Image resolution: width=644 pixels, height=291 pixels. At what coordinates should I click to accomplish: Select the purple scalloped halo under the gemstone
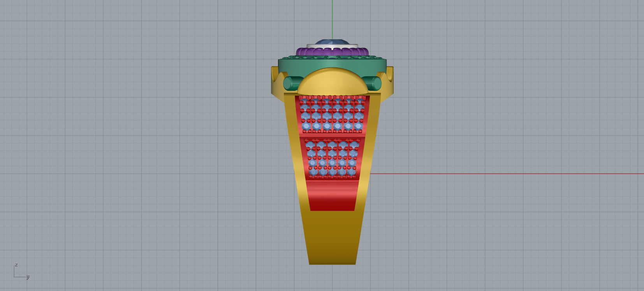point(332,52)
